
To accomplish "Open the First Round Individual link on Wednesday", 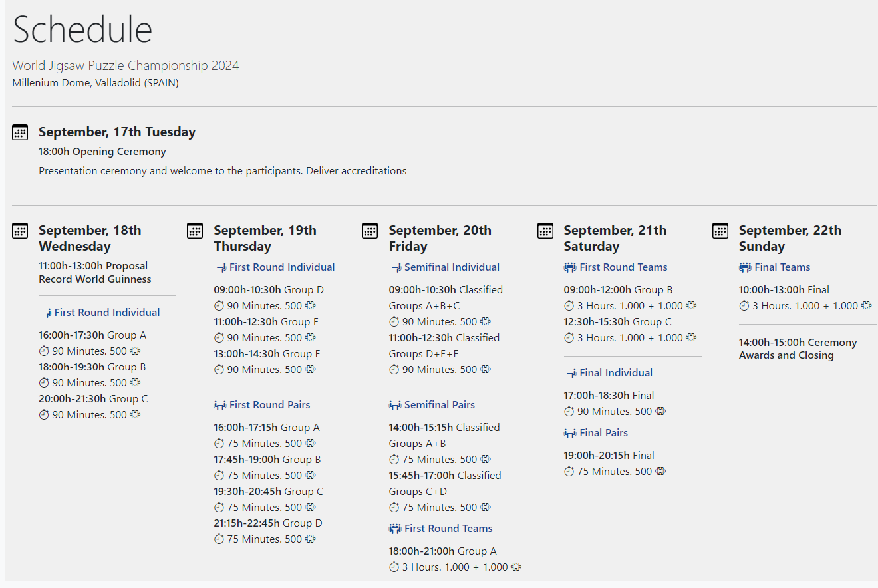I will point(107,313).
